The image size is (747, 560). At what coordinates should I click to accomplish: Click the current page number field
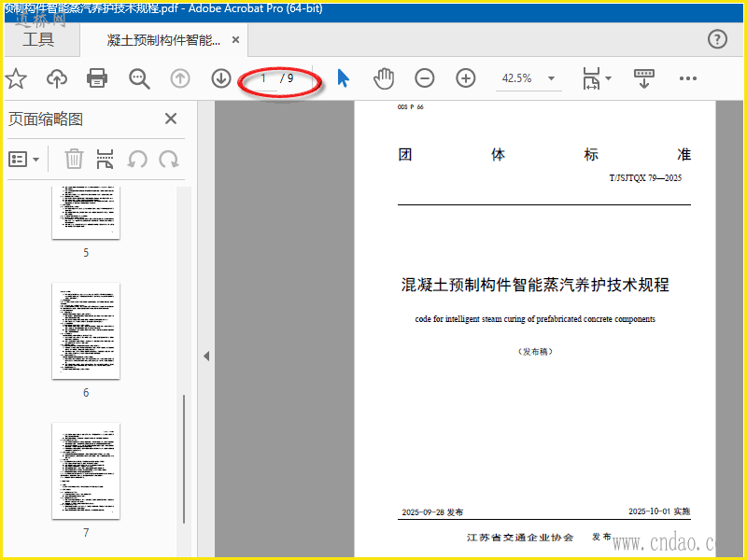click(x=263, y=78)
